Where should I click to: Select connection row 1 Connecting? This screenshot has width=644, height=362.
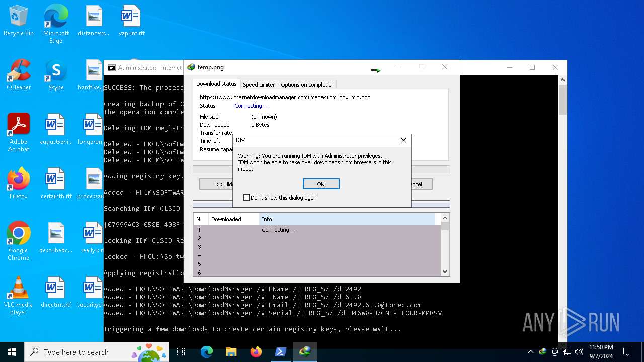pos(317,230)
